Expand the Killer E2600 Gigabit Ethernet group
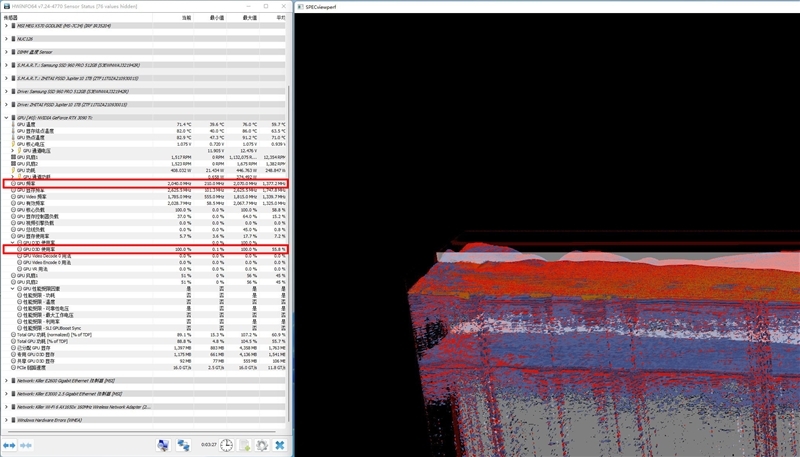Viewport: 800px width, 457px height. pyautogui.click(x=7, y=380)
